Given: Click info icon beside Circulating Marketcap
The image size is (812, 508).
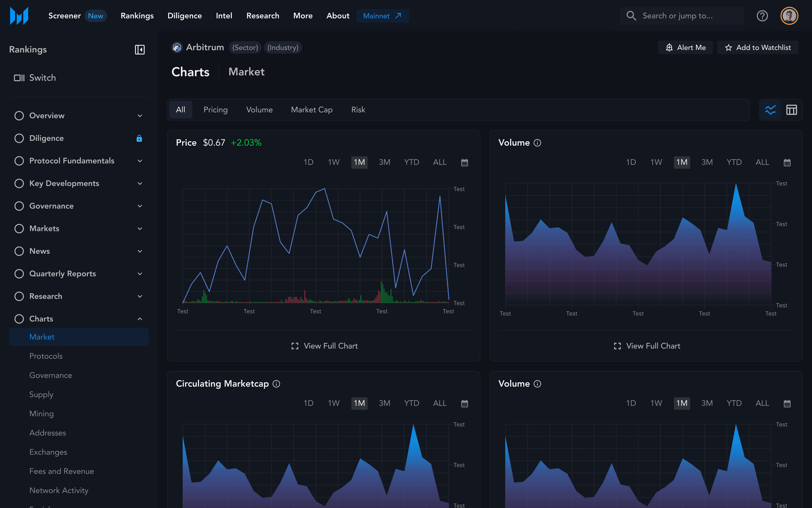Looking at the screenshot, I should 276,384.
